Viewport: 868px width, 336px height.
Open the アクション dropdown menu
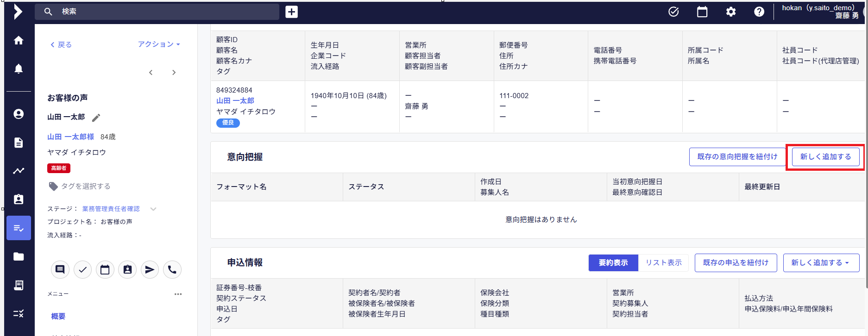(158, 44)
